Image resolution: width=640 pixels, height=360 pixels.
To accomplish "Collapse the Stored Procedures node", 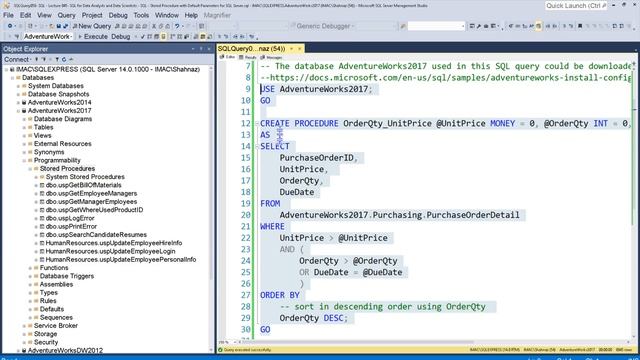I will pyautogui.click(x=30, y=169).
